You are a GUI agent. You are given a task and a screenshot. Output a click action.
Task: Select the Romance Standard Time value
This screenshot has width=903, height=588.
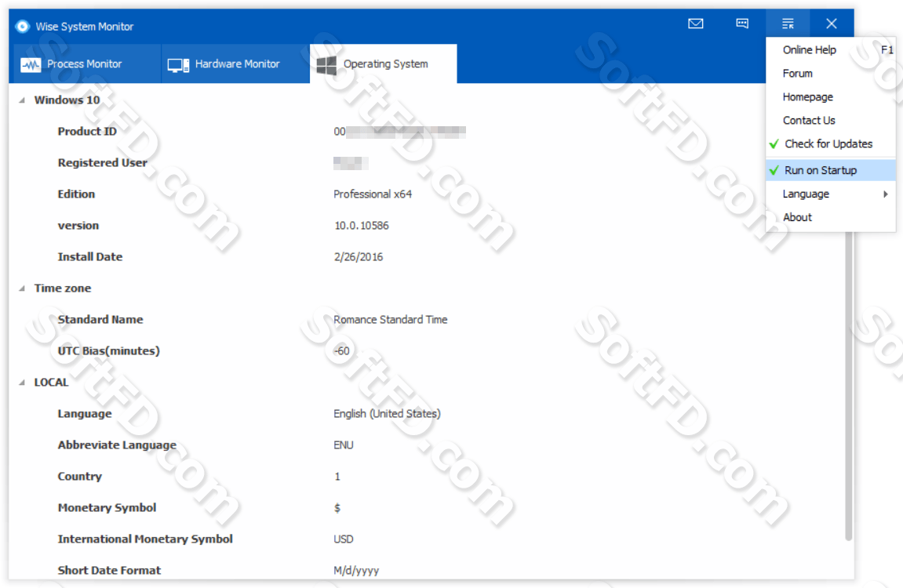[391, 319]
